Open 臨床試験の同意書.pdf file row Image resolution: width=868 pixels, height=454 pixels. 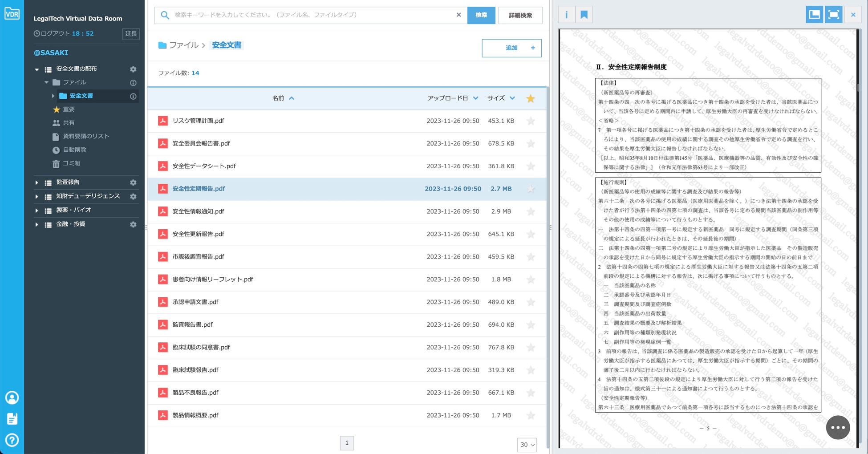point(347,347)
